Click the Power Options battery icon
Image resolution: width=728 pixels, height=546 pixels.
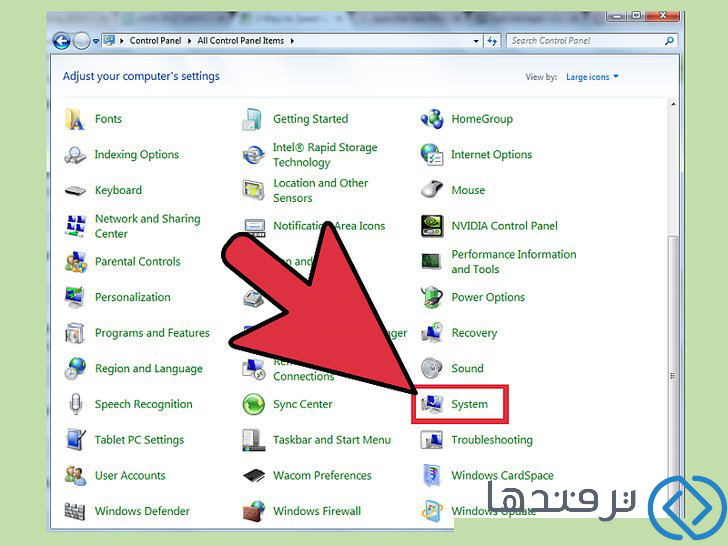tap(432, 297)
